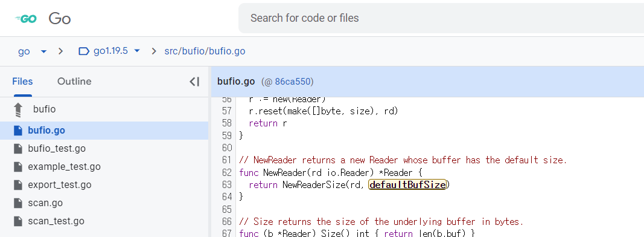Click NewReaderSize call on line 63

[314, 185]
